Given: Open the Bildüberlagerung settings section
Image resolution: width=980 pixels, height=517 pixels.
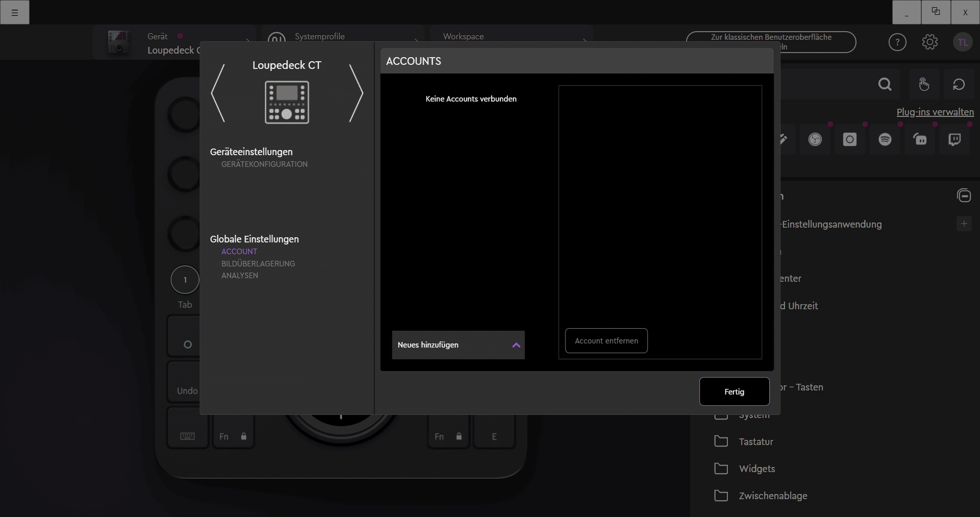Looking at the screenshot, I should pos(258,264).
